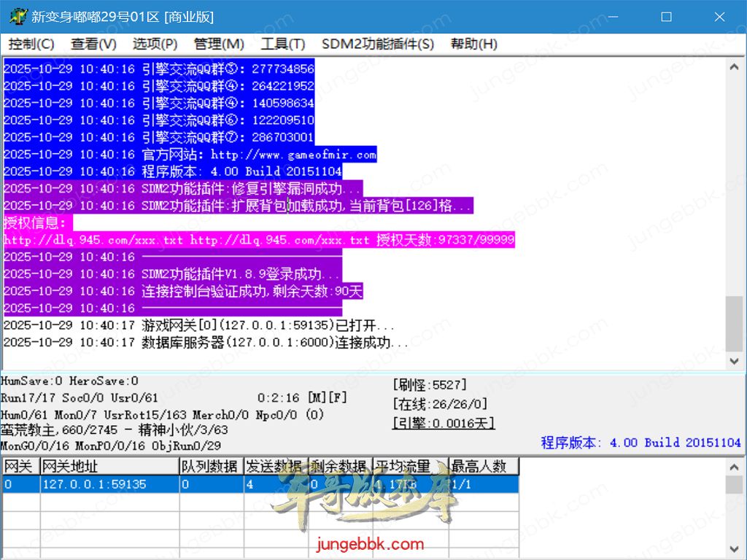Click the gameofmir.com official website log line

tap(190, 155)
